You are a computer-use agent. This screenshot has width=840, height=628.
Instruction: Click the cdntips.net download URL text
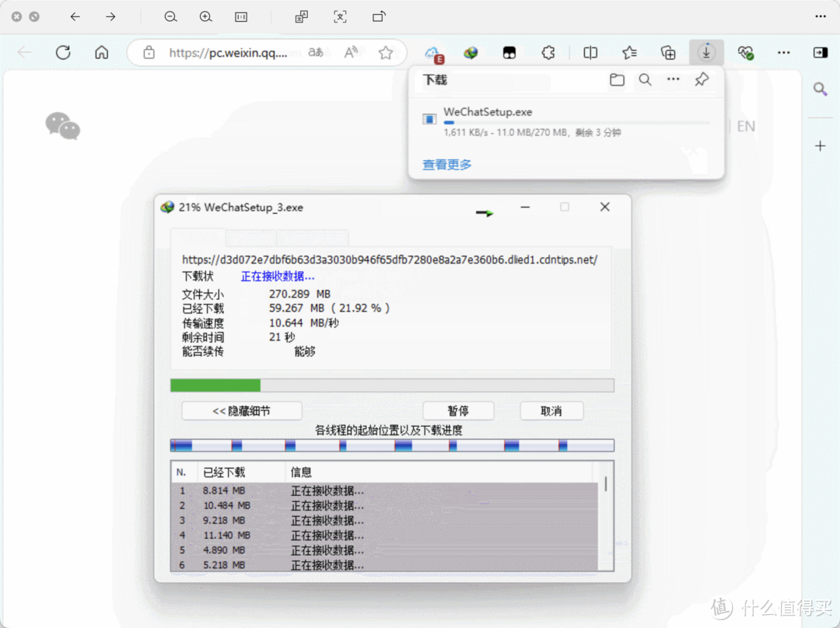390,260
